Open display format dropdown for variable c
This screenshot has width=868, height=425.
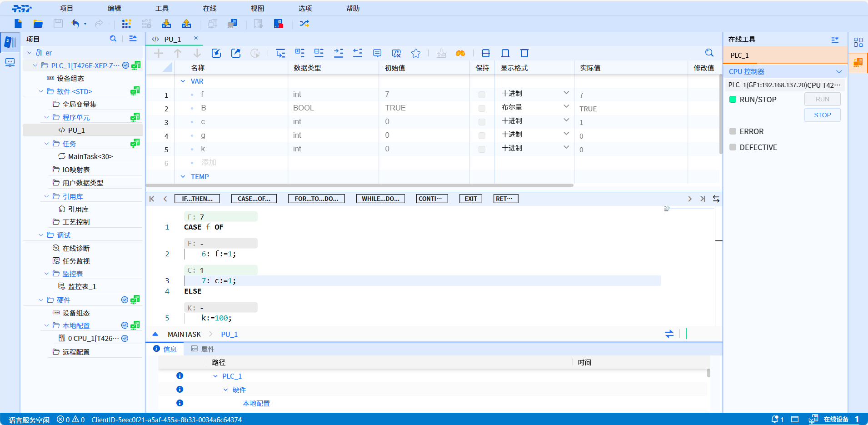click(566, 120)
